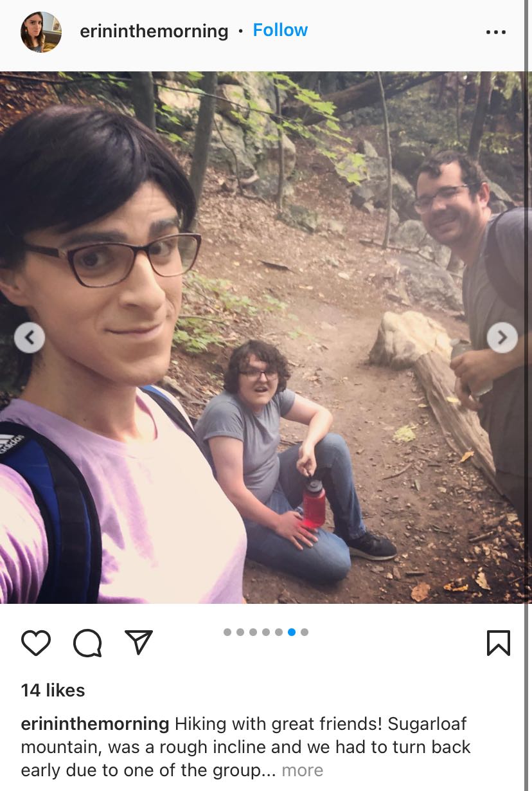Open erininthemorning username in the header
Viewport: 532px width, 791px height.
tap(154, 31)
